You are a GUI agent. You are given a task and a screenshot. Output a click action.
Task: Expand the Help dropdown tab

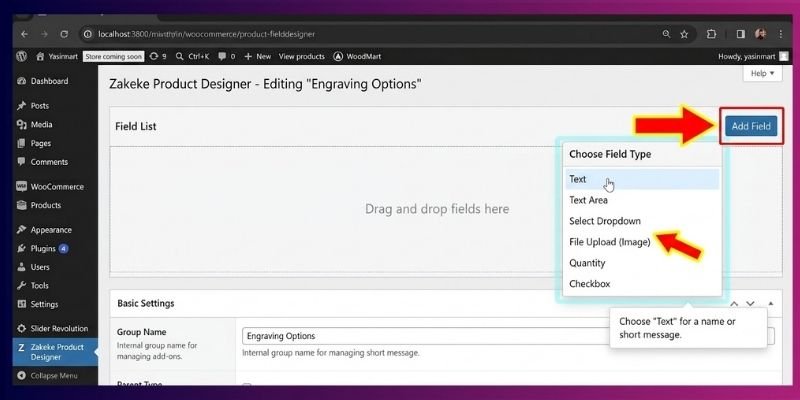(x=763, y=73)
